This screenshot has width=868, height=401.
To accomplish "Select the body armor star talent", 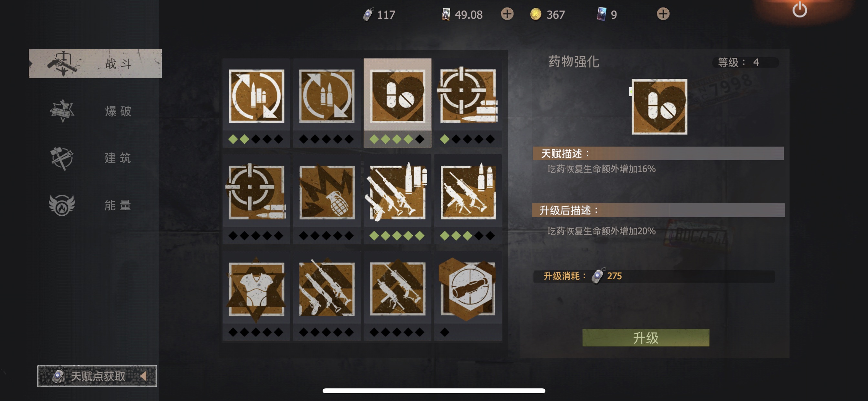I will (256, 289).
